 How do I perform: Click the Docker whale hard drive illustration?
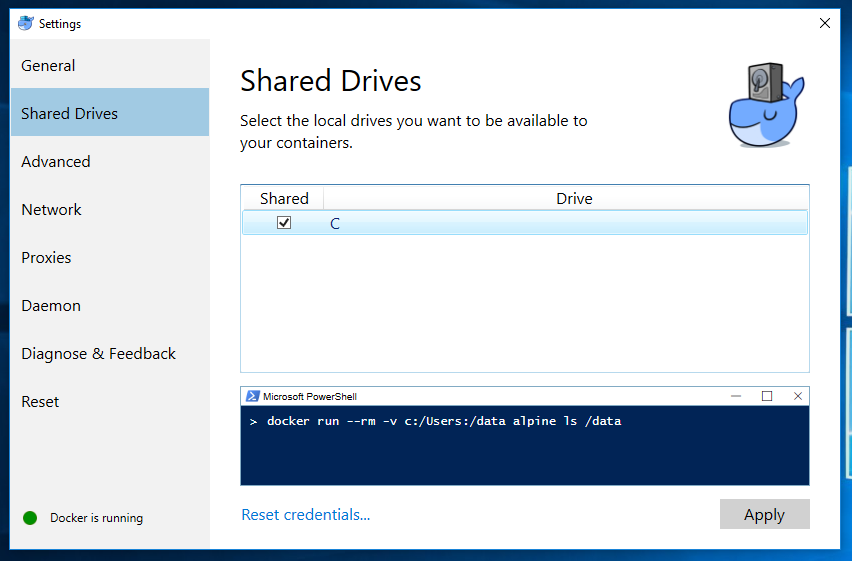coord(766,104)
